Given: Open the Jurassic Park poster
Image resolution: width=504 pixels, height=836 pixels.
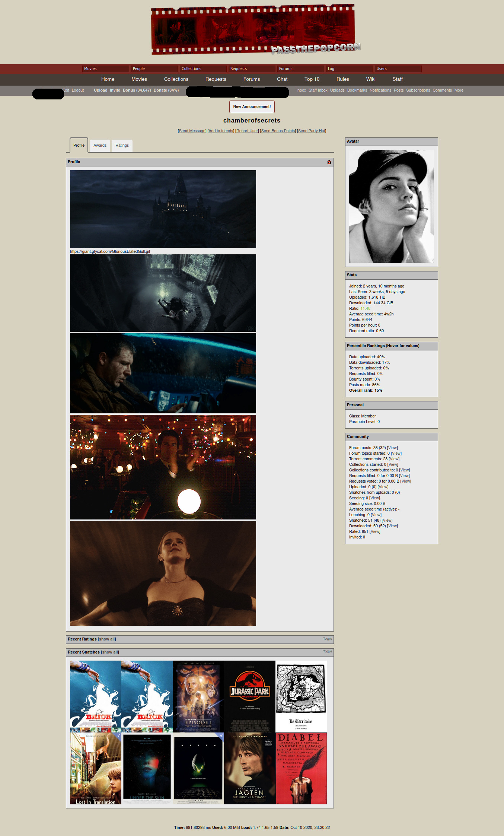Looking at the screenshot, I should [x=249, y=696].
